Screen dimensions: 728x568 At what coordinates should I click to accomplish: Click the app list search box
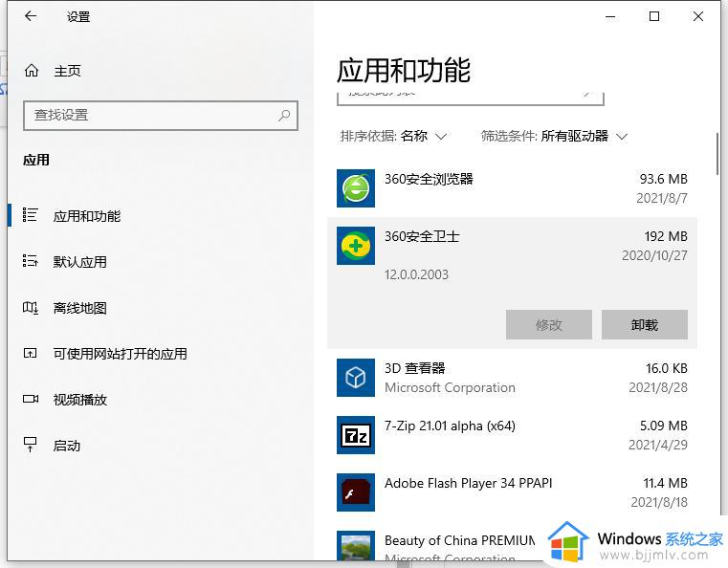point(471,98)
